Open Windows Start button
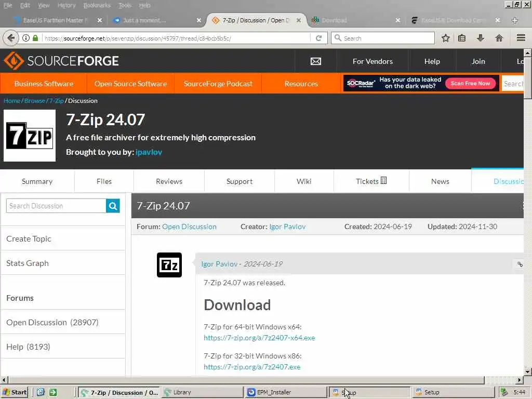This screenshot has width=532, height=399. [15, 392]
